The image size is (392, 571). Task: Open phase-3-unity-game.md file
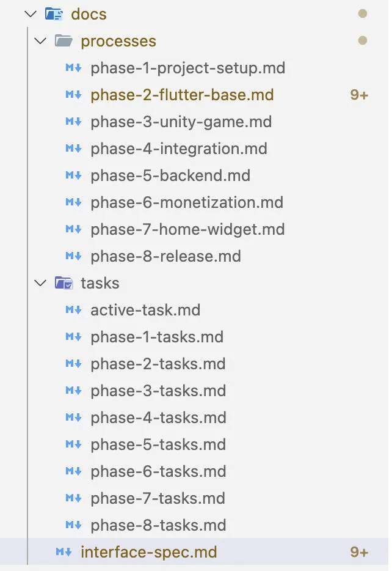181,122
